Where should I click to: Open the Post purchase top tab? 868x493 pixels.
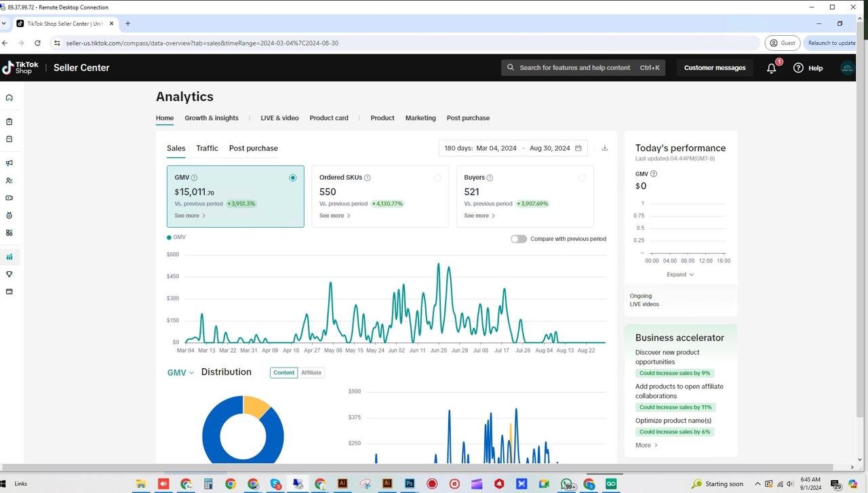pyautogui.click(x=468, y=118)
